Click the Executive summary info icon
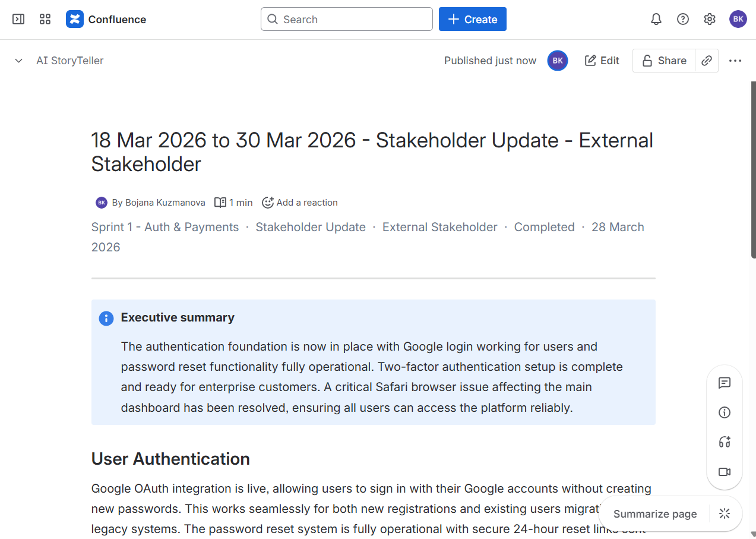The width and height of the screenshot is (756, 539). [106, 319]
